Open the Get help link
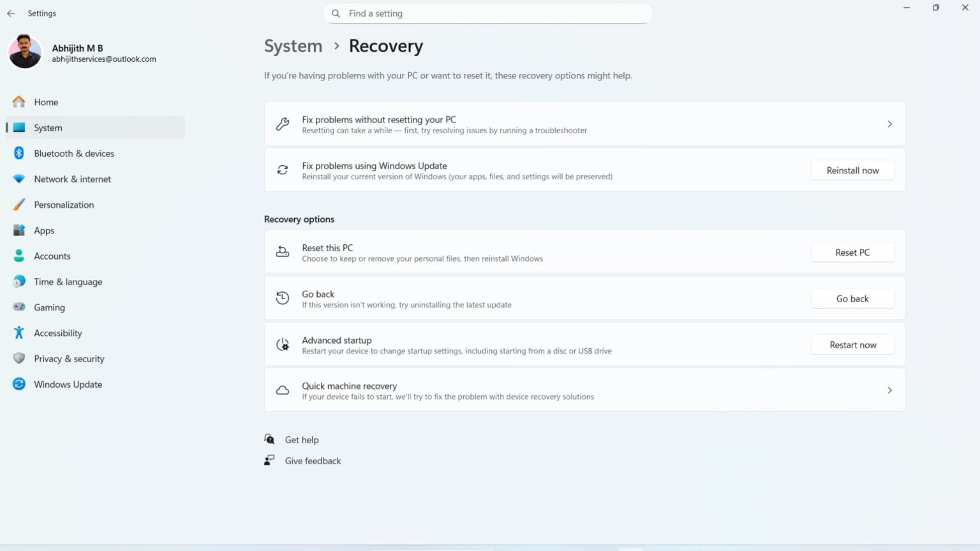Viewport: 980px width, 551px height. (x=302, y=439)
